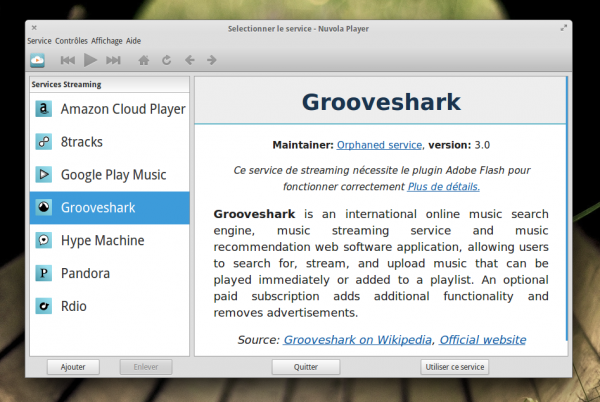Open the Service menu
The width and height of the screenshot is (600, 402).
39,41
